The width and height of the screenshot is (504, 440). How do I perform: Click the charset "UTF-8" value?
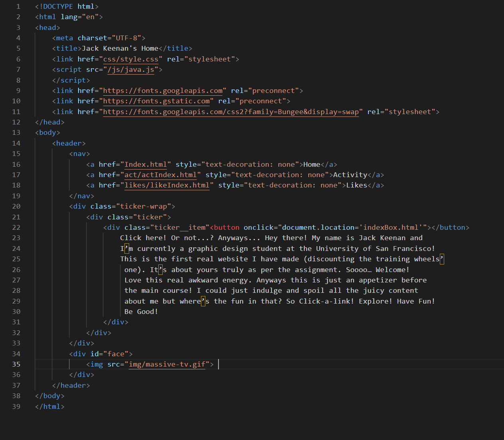click(126, 38)
